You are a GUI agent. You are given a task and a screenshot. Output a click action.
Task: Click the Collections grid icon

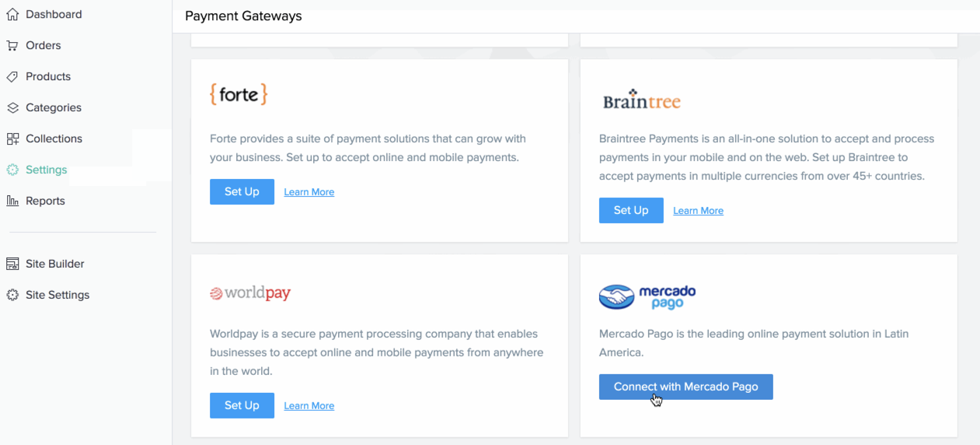[x=12, y=138]
